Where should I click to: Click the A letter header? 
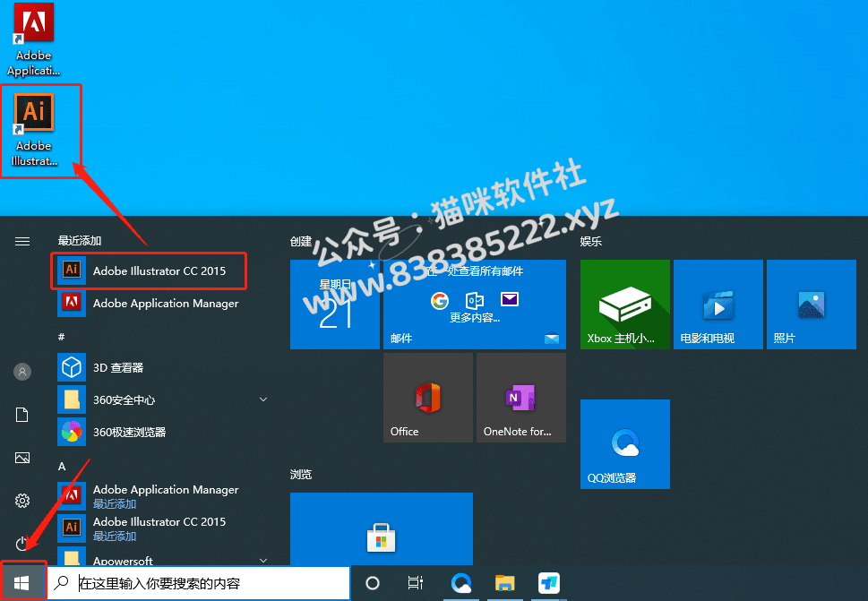pos(62,466)
